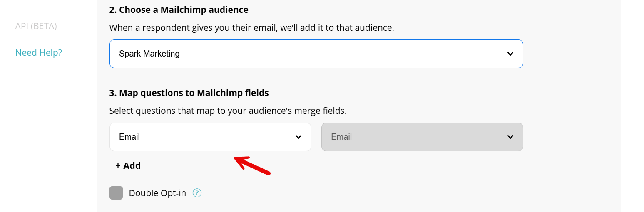Click the Email text in the white dropdown

129,137
